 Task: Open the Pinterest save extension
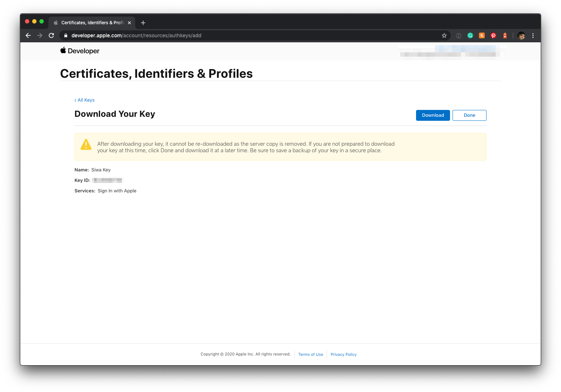pyautogui.click(x=493, y=35)
